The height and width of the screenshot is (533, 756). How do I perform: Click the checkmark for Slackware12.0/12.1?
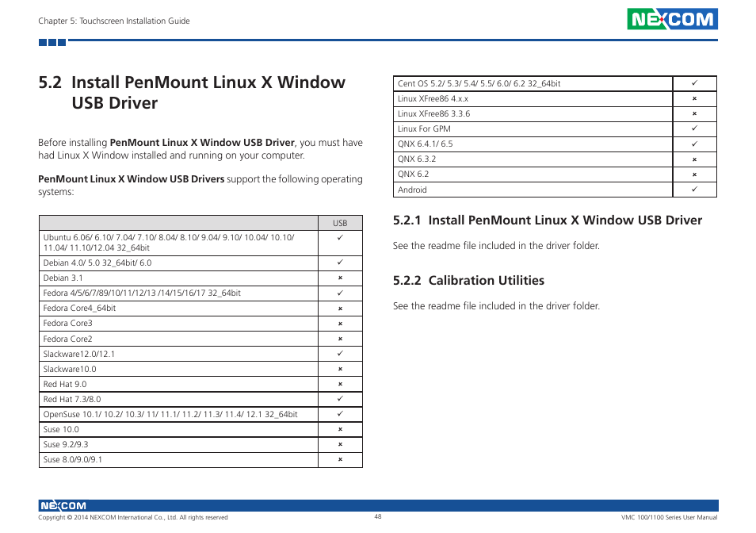tap(341, 353)
